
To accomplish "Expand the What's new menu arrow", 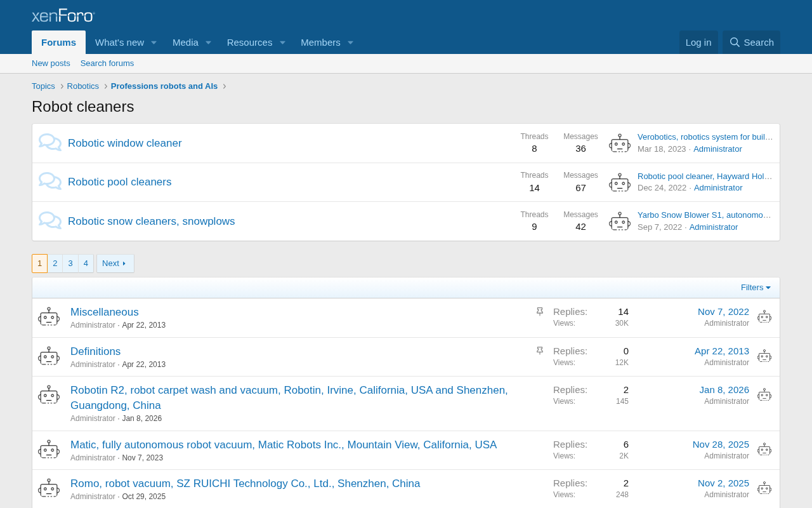I will pos(154,43).
